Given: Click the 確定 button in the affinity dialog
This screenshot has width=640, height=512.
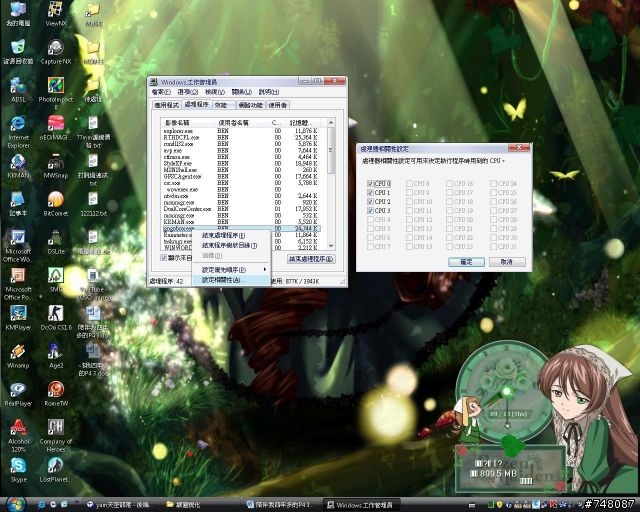Looking at the screenshot, I should [466, 262].
